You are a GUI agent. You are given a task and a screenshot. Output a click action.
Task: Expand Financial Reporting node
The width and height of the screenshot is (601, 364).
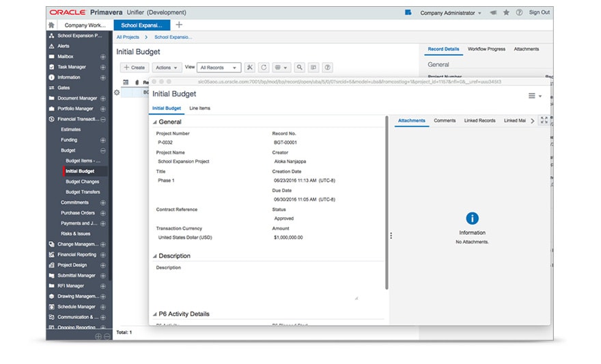click(x=102, y=255)
